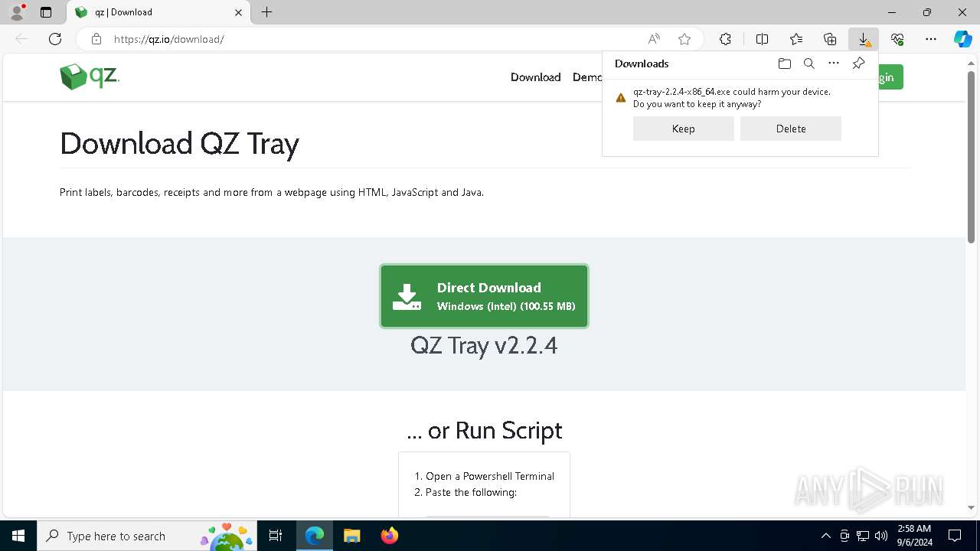Viewport: 980px width, 551px height.
Task: Open notification center icon
Action: [955, 536]
